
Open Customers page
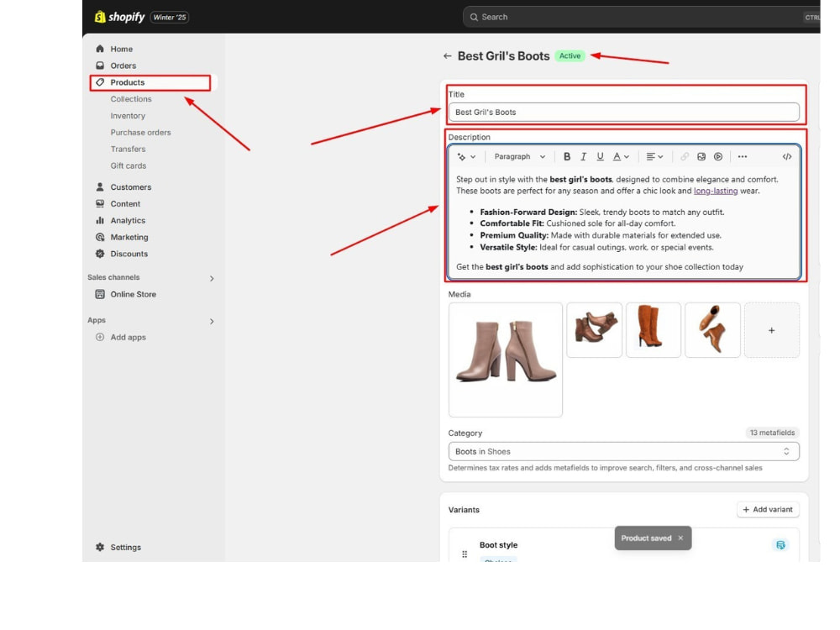point(131,187)
